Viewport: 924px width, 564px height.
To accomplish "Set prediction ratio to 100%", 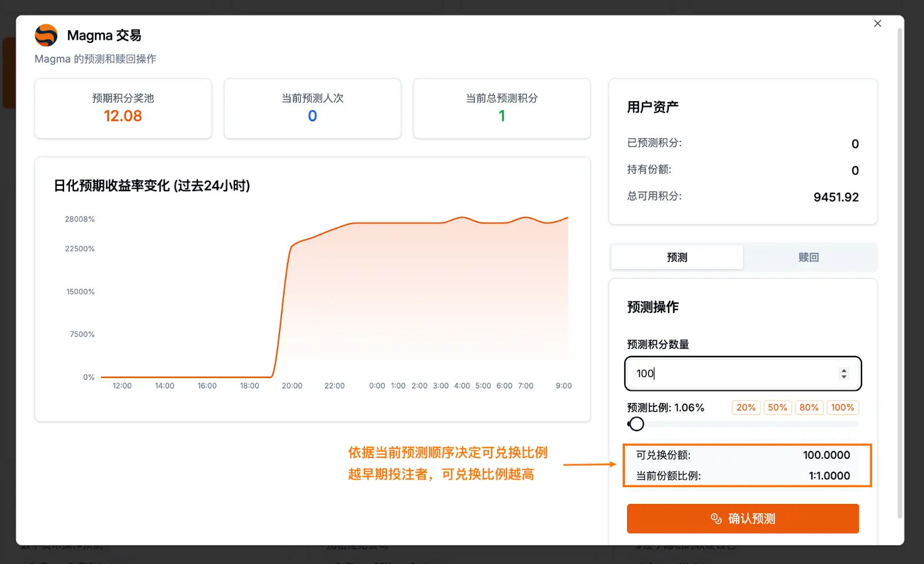I will tap(842, 408).
